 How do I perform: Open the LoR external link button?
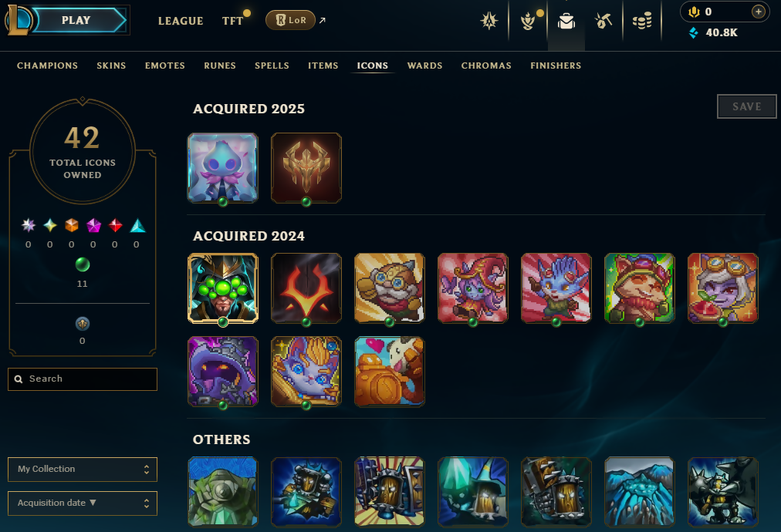(296, 20)
